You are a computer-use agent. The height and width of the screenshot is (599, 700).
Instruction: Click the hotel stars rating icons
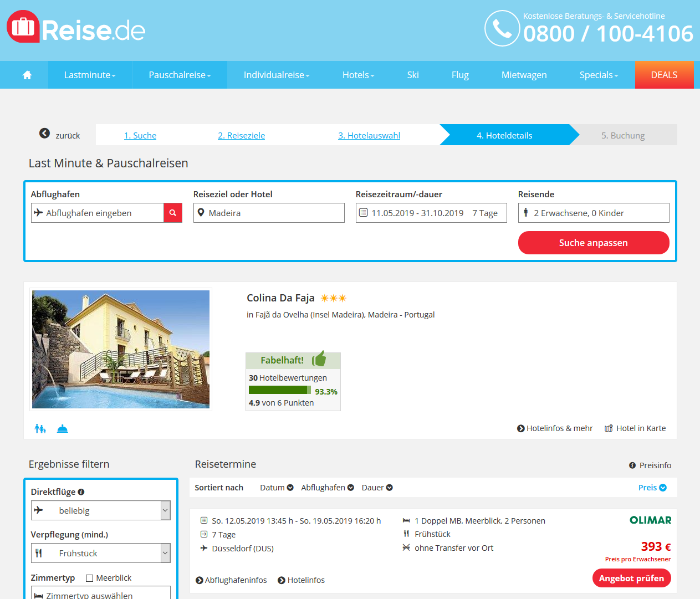coord(334,298)
